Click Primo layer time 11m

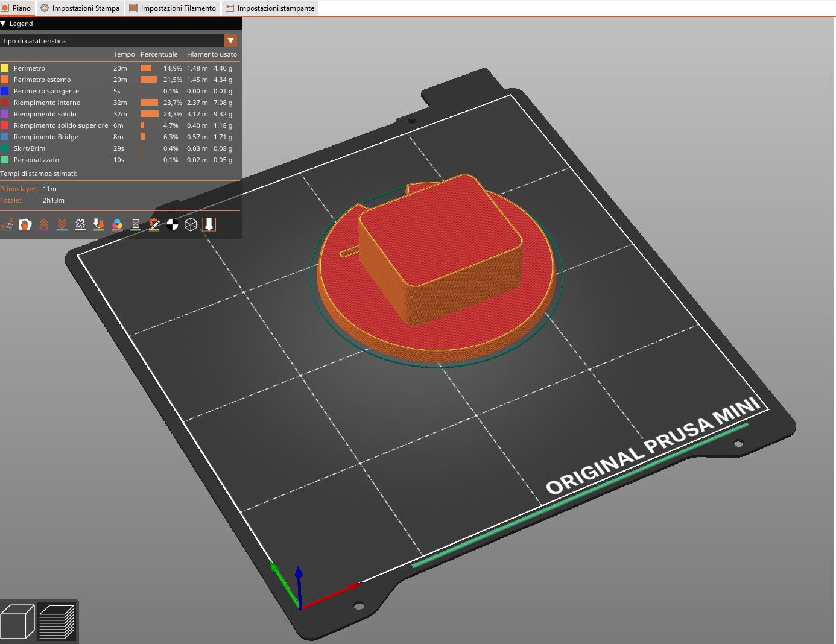click(49, 189)
